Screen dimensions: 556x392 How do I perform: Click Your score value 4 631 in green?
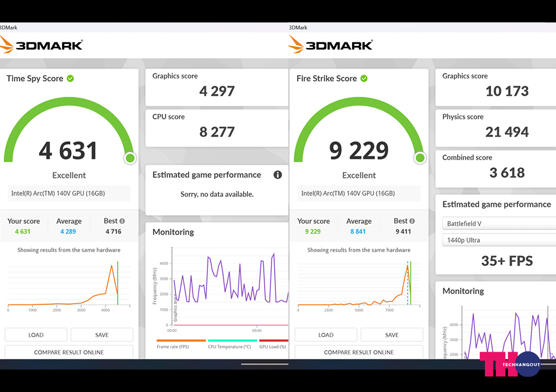coord(23,231)
